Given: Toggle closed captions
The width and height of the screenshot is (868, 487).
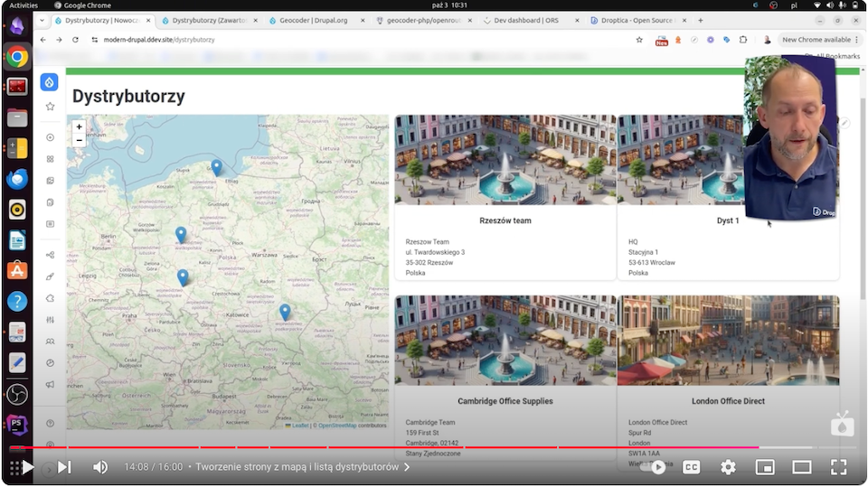Looking at the screenshot, I should coord(692,468).
